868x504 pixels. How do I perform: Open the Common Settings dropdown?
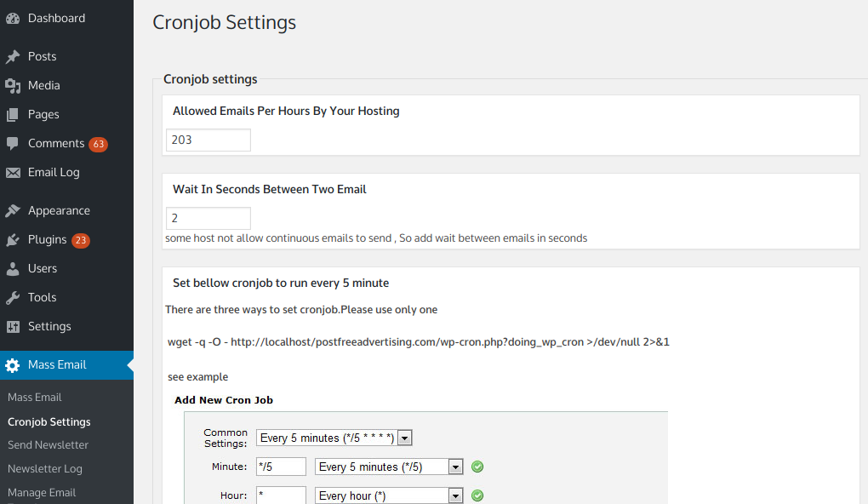pos(334,438)
